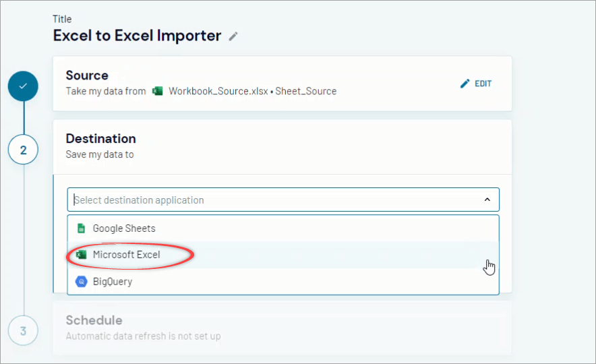The image size is (596, 364).
Task: Select step 2 Destination circle
Action: 23,150
